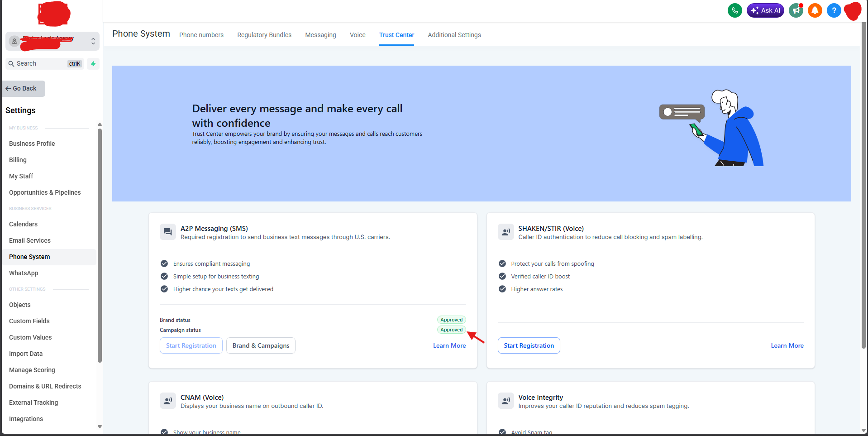This screenshot has width=868, height=436.
Task: Click the Brand & Campaigns button
Action: 261,345
